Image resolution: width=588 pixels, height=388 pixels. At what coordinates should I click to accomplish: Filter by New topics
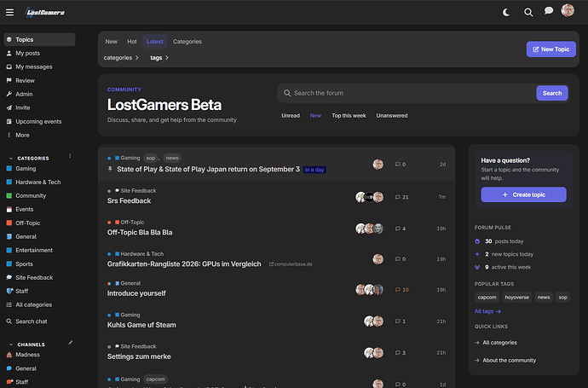click(x=315, y=116)
